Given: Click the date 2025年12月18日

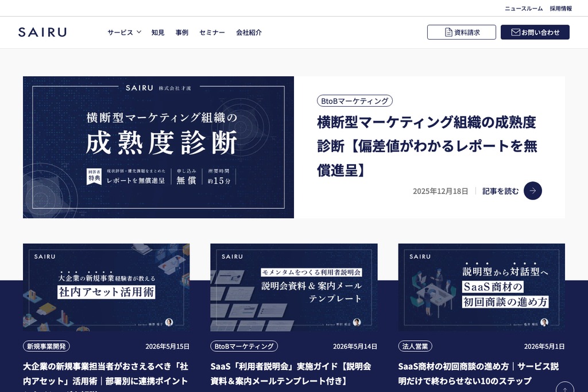Looking at the screenshot, I should [x=440, y=191].
